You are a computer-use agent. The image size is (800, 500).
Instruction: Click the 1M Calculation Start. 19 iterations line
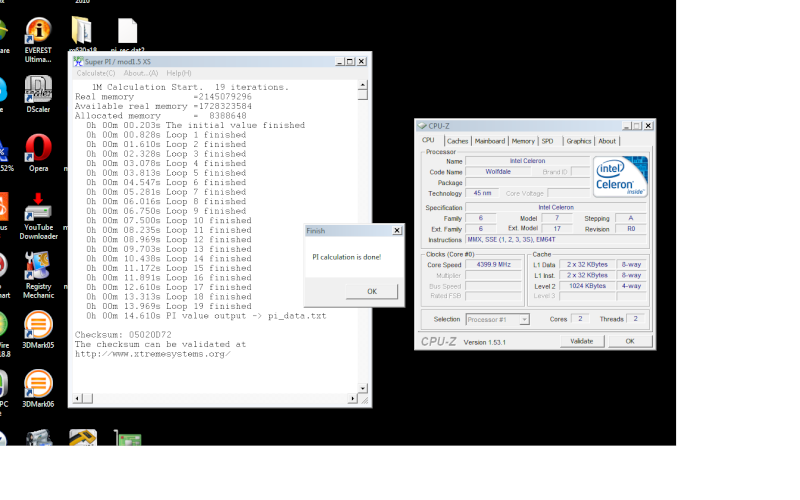pyautogui.click(x=190, y=87)
